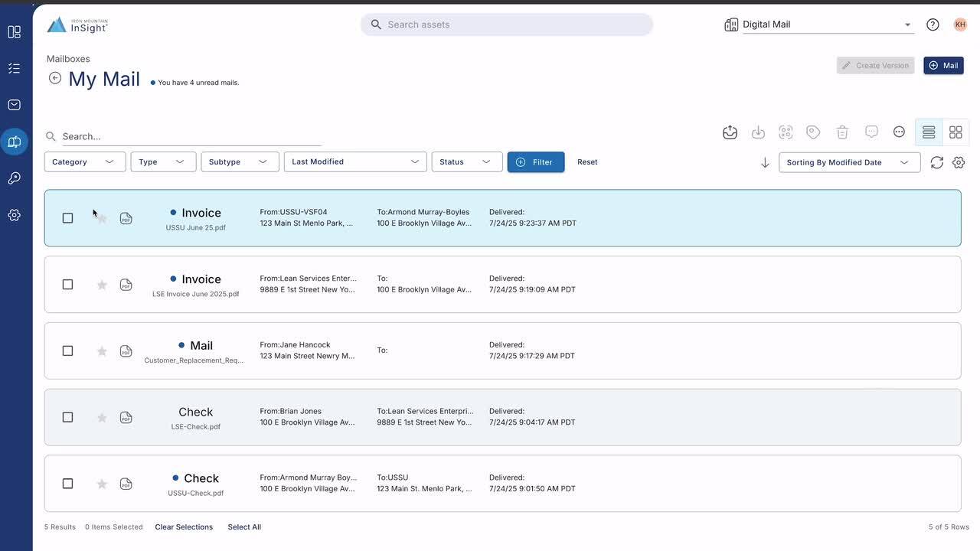Click the trash delete icon in toolbar
Image resolution: width=980 pixels, height=551 pixels.
tap(842, 132)
